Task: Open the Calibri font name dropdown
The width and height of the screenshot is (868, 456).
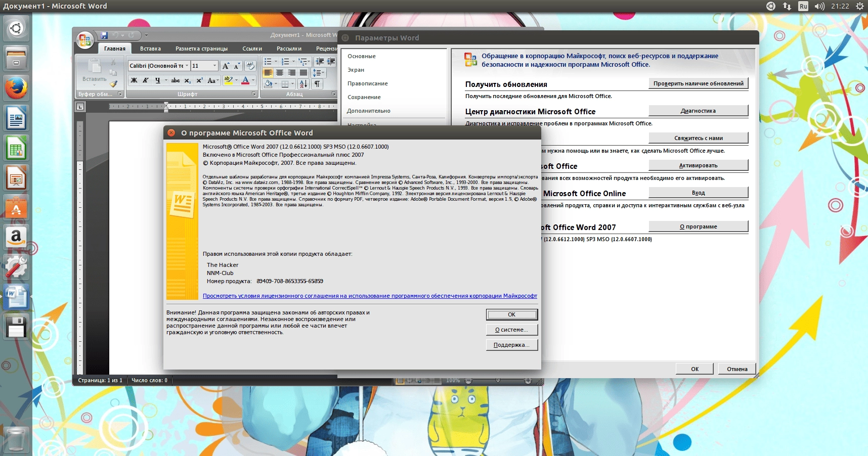Action: click(187, 66)
